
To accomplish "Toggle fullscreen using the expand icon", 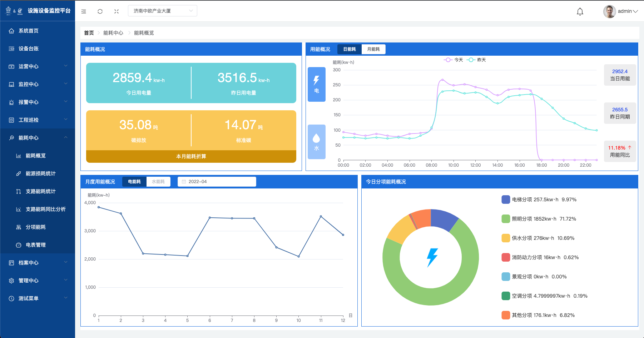I will pyautogui.click(x=117, y=11).
